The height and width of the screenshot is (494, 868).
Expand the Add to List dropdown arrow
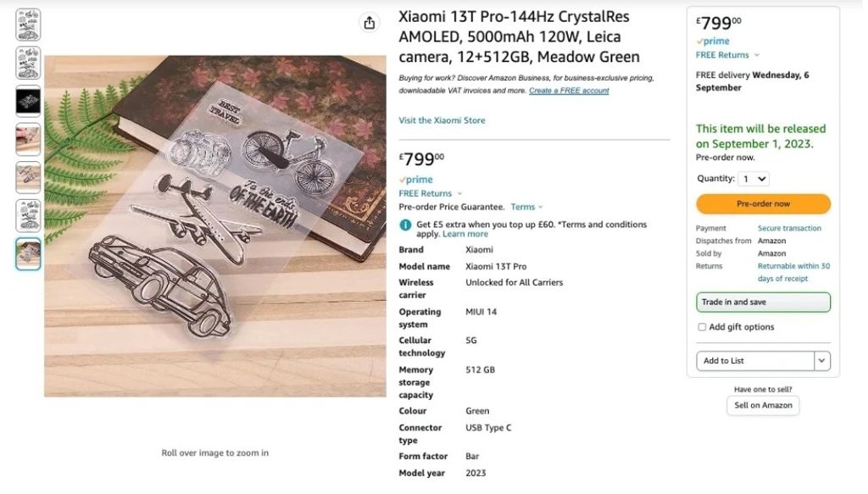tap(821, 361)
